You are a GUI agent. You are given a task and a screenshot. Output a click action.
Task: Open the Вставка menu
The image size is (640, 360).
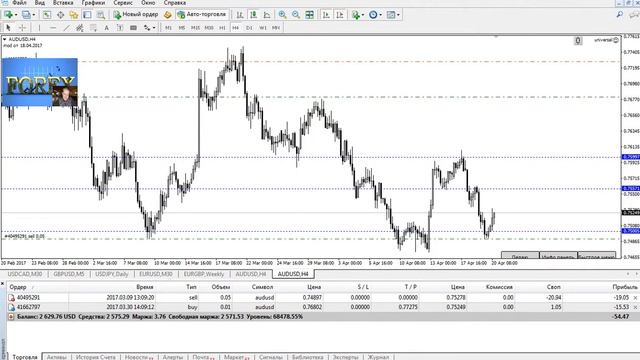63,2
